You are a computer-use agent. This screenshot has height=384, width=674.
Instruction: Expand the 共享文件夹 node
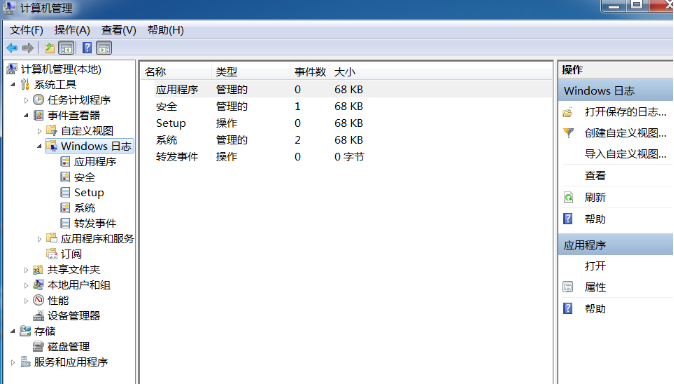[x=26, y=270]
